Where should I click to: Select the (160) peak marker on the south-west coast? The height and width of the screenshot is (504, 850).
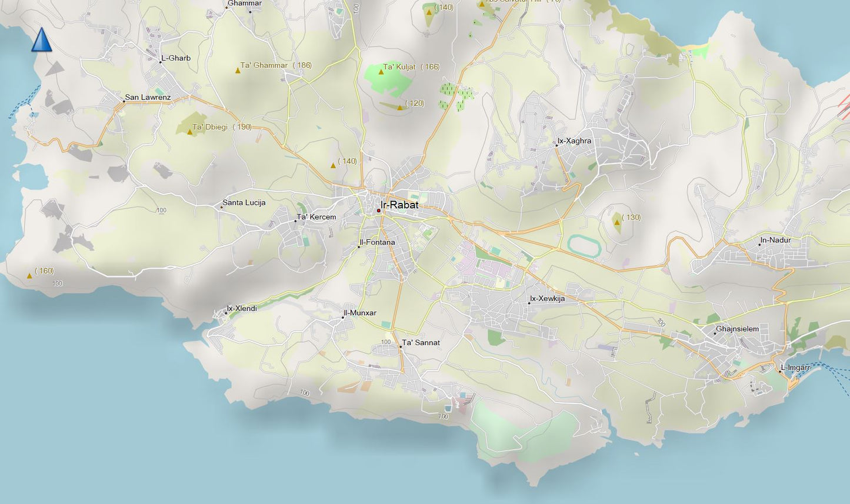[x=29, y=275]
